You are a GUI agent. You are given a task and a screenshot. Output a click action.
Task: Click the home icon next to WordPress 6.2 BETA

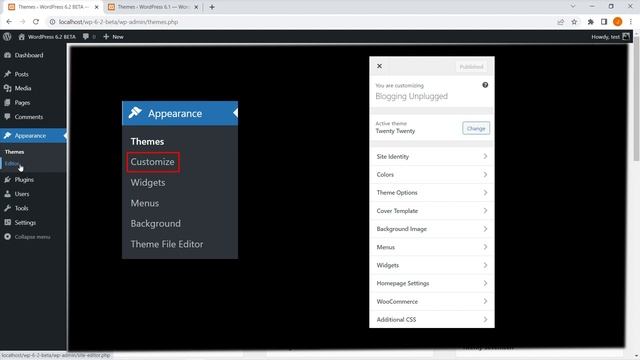[21, 37]
